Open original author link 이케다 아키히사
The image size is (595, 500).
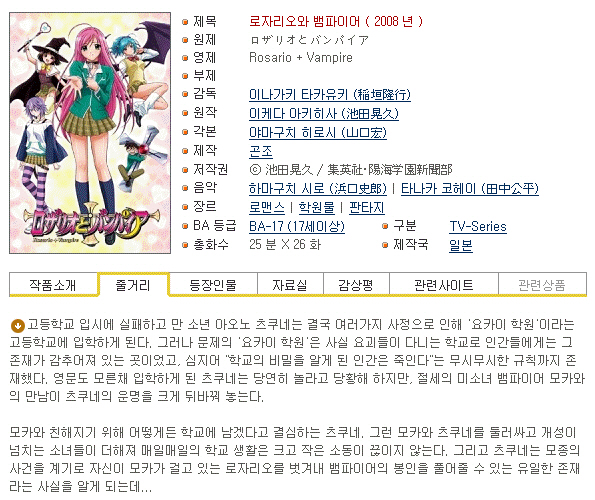(x=324, y=113)
